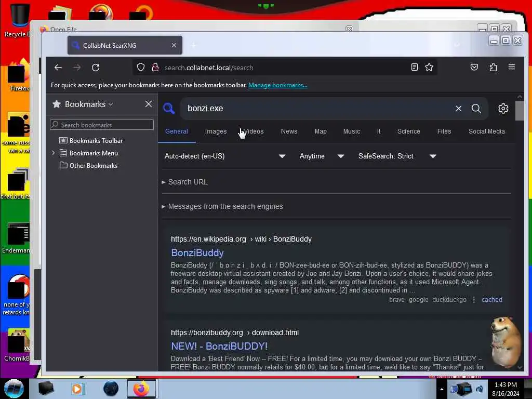Click the SearXNG logo magnifier
532x399 pixels.
169,108
